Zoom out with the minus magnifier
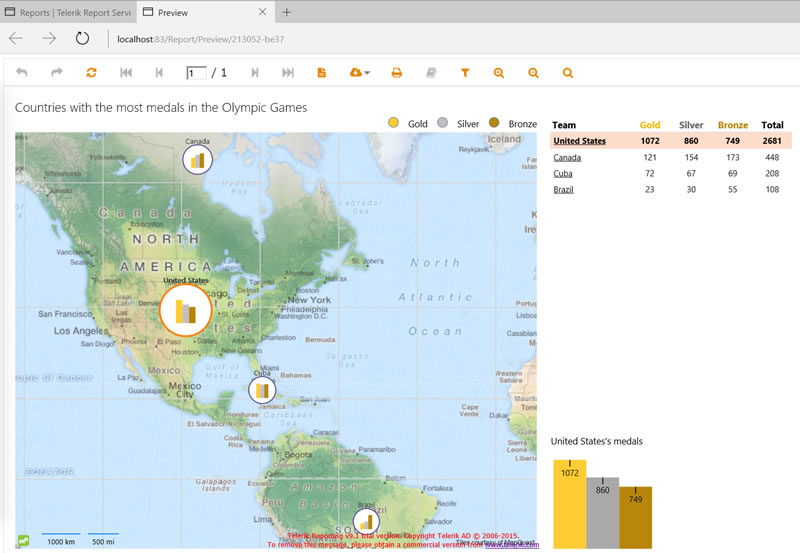 click(533, 73)
